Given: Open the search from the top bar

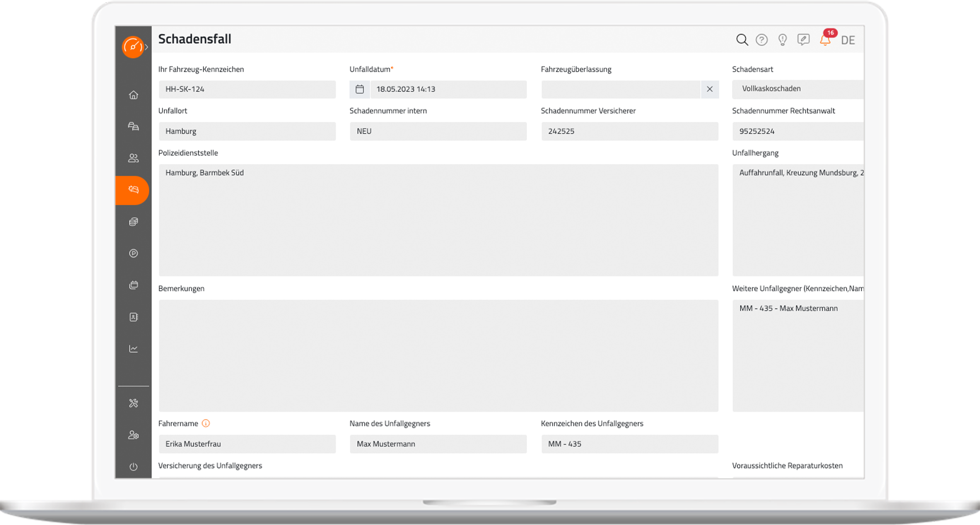Looking at the screenshot, I should click(742, 40).
